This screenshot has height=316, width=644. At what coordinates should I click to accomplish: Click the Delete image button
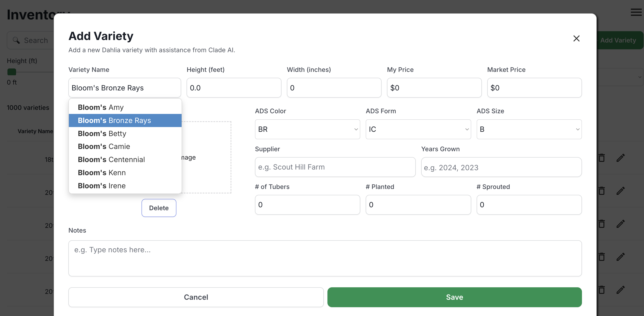tap(159, 208)
